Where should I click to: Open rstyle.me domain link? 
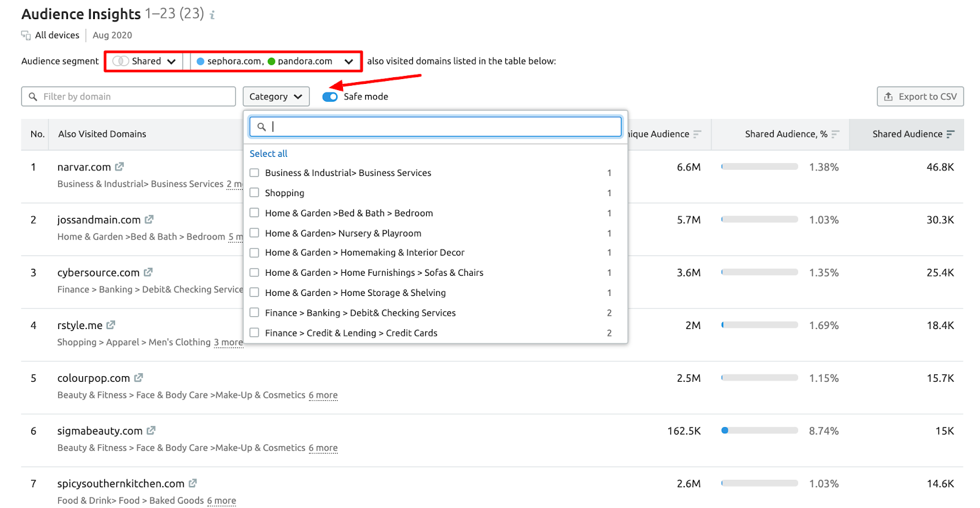[x=80, y=325]
